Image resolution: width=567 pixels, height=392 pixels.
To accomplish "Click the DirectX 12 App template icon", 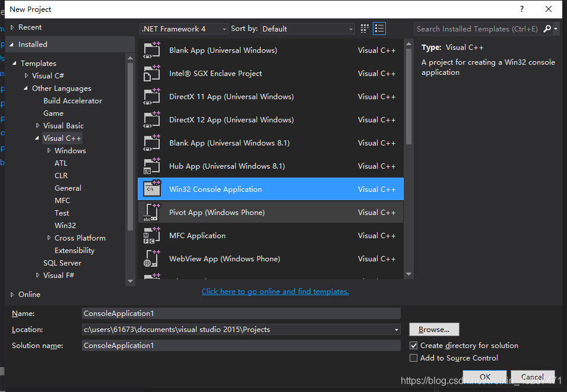I will 152,120.
